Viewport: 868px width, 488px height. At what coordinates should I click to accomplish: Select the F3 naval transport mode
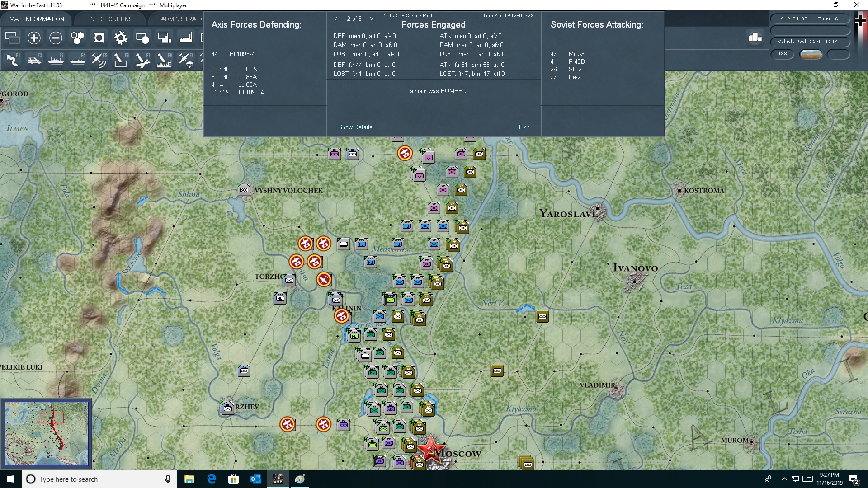pos(56,60)
